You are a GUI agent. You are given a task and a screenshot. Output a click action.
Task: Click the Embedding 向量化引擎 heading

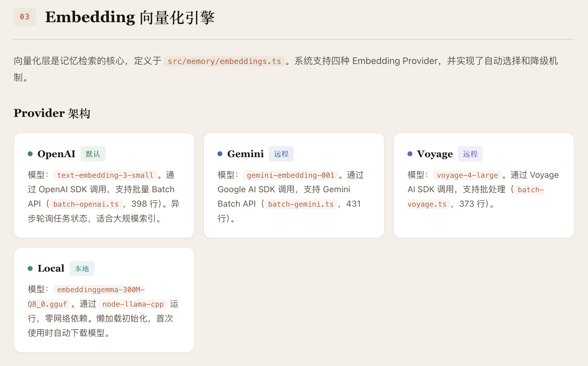point(129,17)
